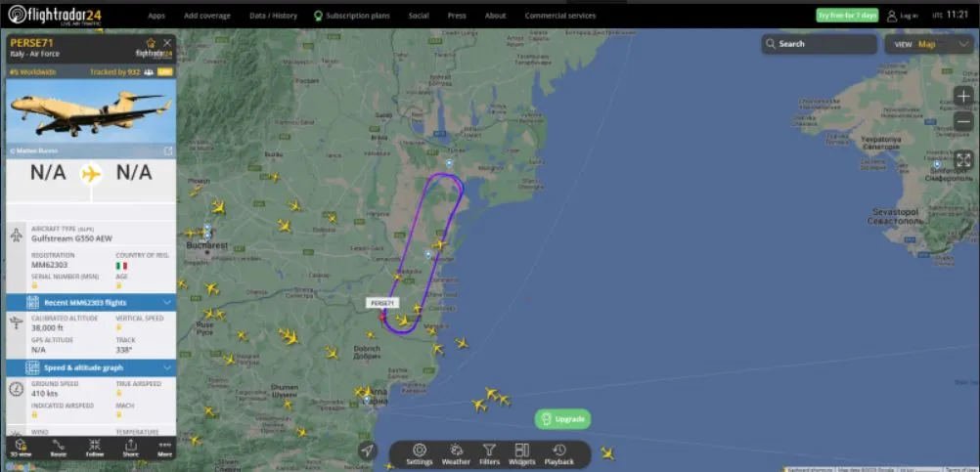This screenshot has width=980, height=472.
Task: Open the VIEW Map dropdown
Action: point(929,44)
